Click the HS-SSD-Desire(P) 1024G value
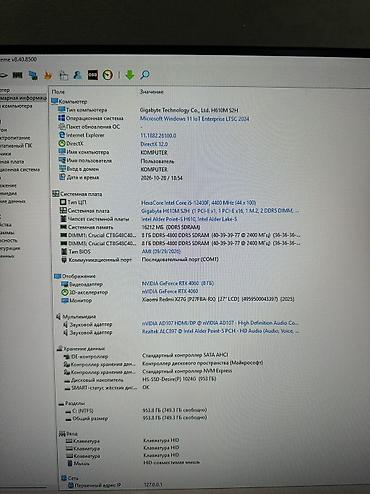This screenshot has height=494, width=370. (179, 379)
